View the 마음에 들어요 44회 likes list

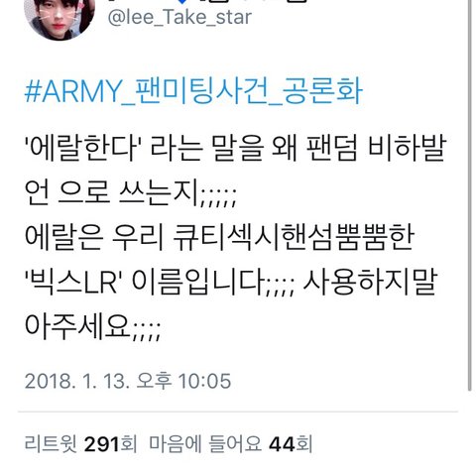[x=230, y=443]
